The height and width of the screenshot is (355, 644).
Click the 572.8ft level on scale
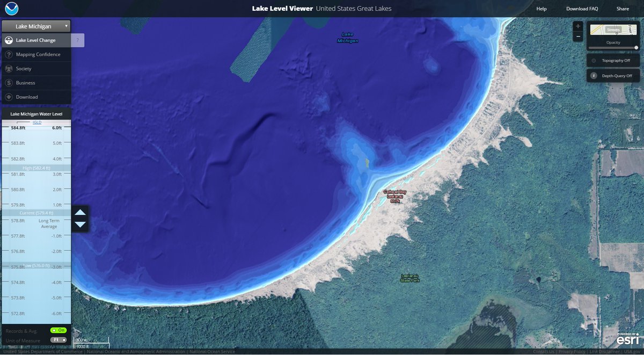tap(18, 314)
